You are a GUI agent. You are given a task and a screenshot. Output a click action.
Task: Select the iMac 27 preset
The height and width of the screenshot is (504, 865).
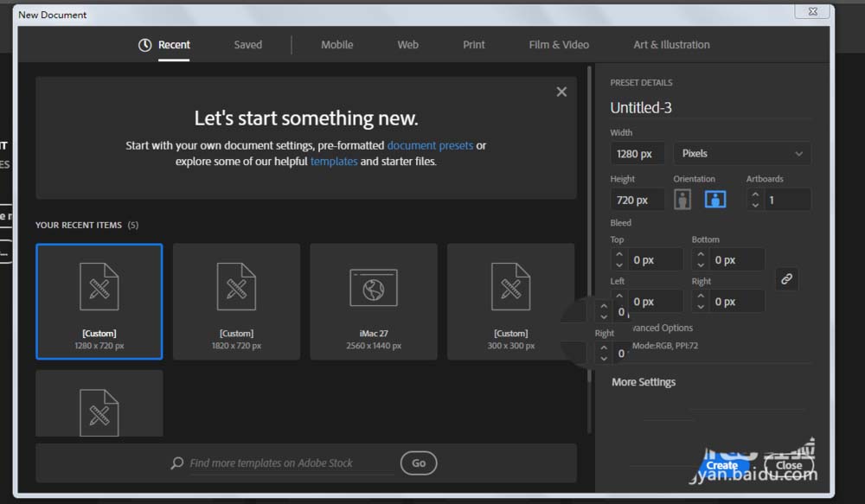(x=374, y=302)
